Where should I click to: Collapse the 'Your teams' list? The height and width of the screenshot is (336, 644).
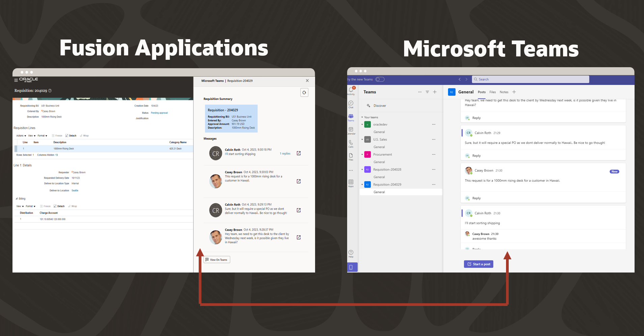[362, 117]
